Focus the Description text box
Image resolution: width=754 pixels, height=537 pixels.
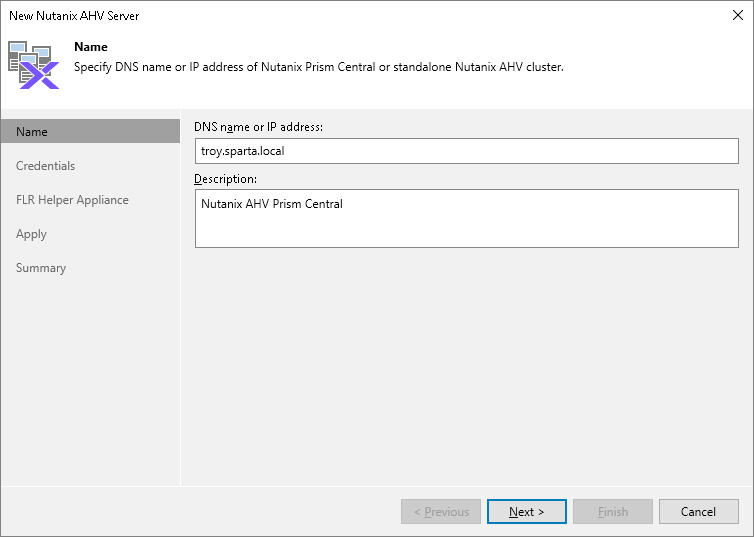click(x=466, y=218)
